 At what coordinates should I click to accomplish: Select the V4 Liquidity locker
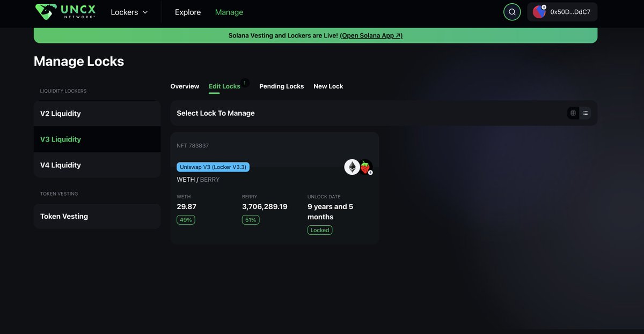click(x=97, y=165)
